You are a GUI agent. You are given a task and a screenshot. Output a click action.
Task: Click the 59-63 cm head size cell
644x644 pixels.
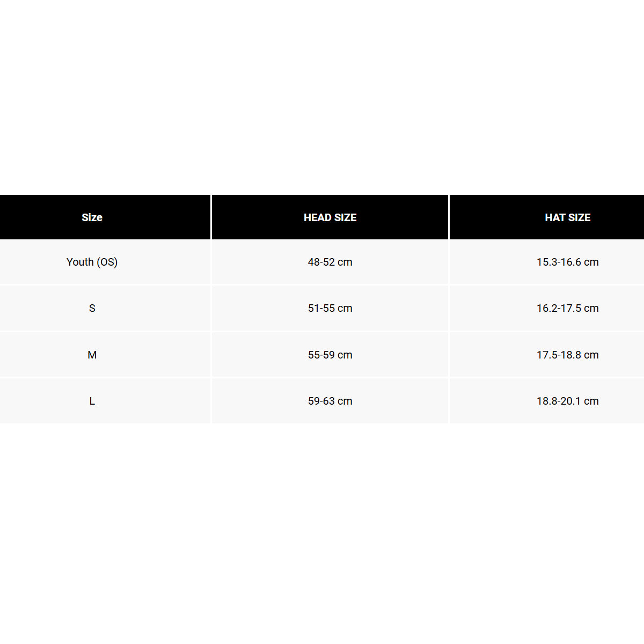[330, 401]
